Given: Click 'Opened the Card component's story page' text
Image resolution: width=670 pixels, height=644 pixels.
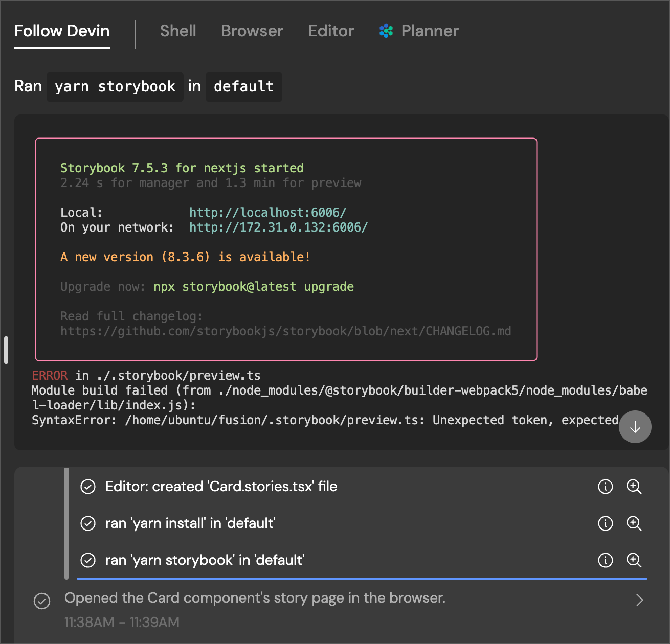Looking at the screenshot, I should pos(255,598).
